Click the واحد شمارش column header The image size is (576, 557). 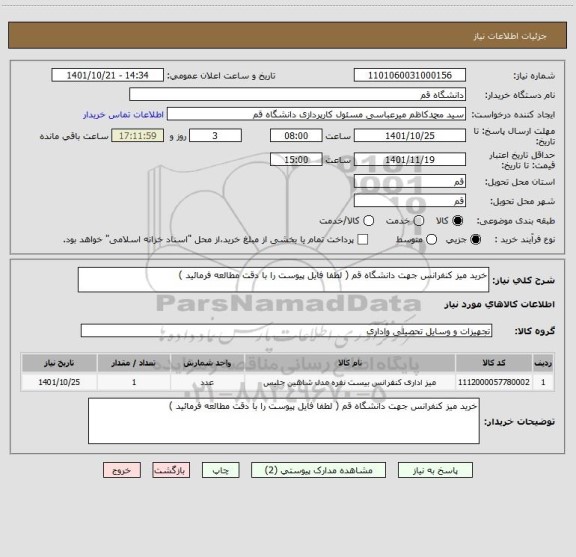pos(207,363)
